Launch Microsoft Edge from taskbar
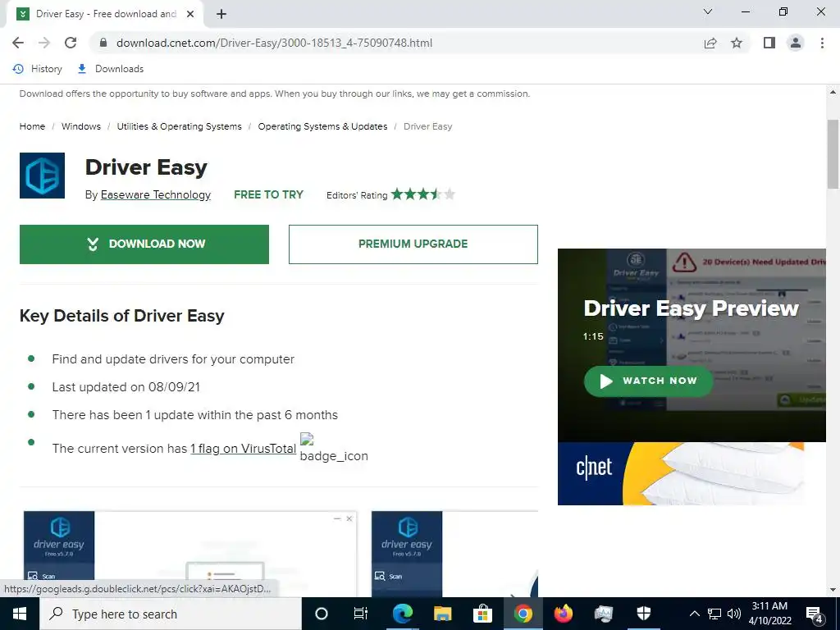This screenshot has width=840, height=630. [x=402, y=614]
